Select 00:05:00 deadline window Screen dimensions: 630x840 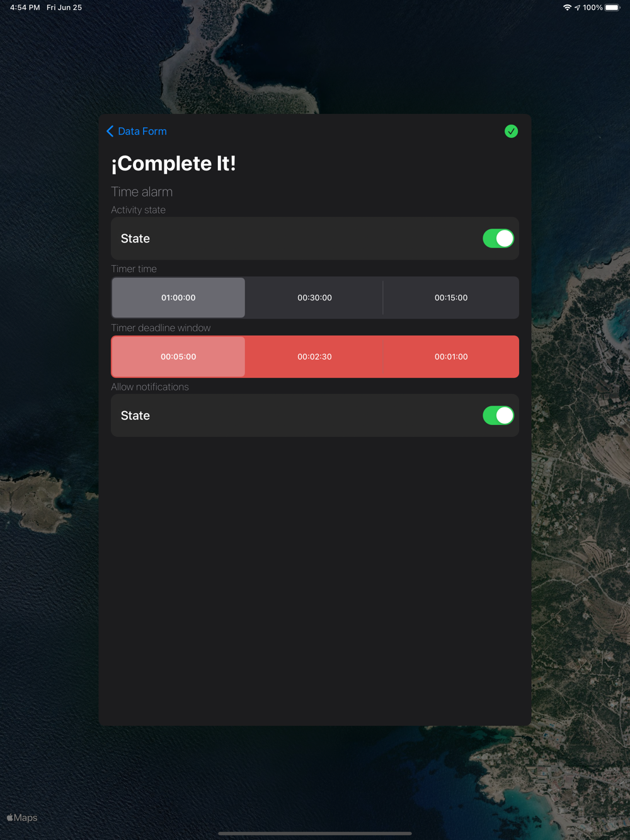pyautogui.click(x=178, y=357)
